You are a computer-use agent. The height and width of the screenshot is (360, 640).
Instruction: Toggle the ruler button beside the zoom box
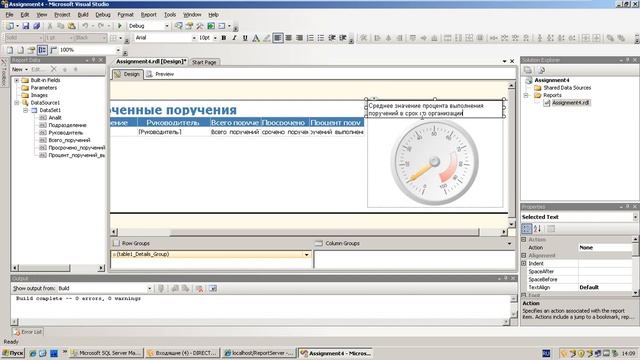coord(53,50)
